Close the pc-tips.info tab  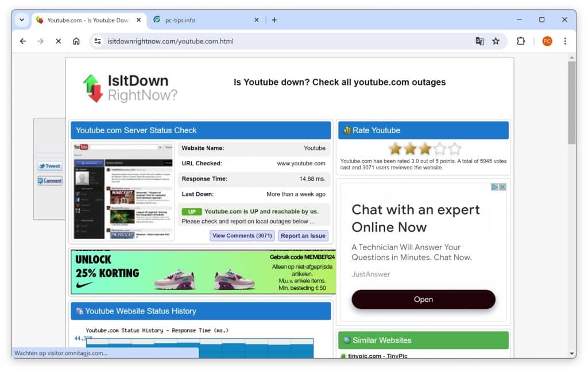tap(257, 20)
